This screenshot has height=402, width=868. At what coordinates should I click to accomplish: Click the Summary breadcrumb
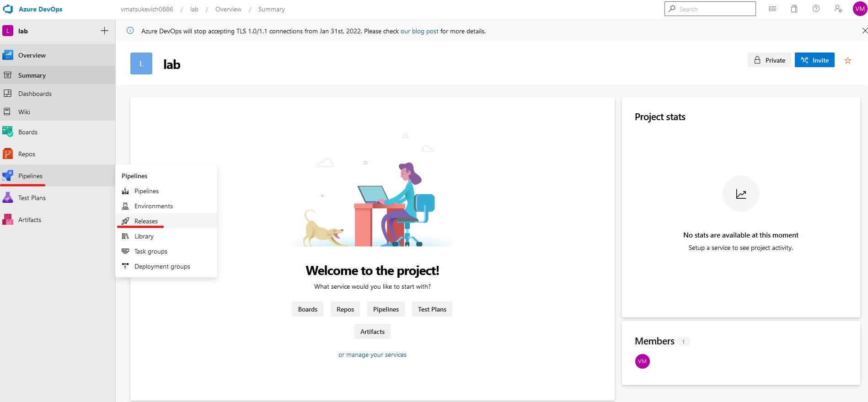click(272, 9)
